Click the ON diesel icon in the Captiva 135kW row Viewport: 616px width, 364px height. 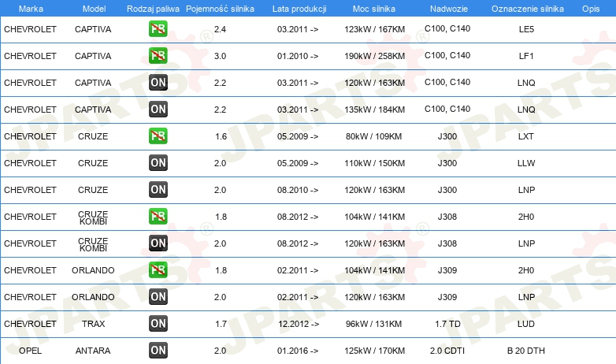(x=158, y=110)
